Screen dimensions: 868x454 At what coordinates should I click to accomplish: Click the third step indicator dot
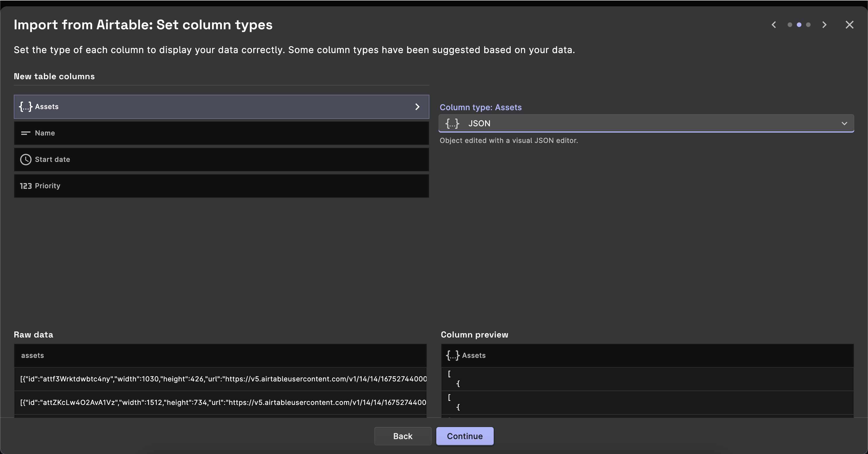pos(808,25)
